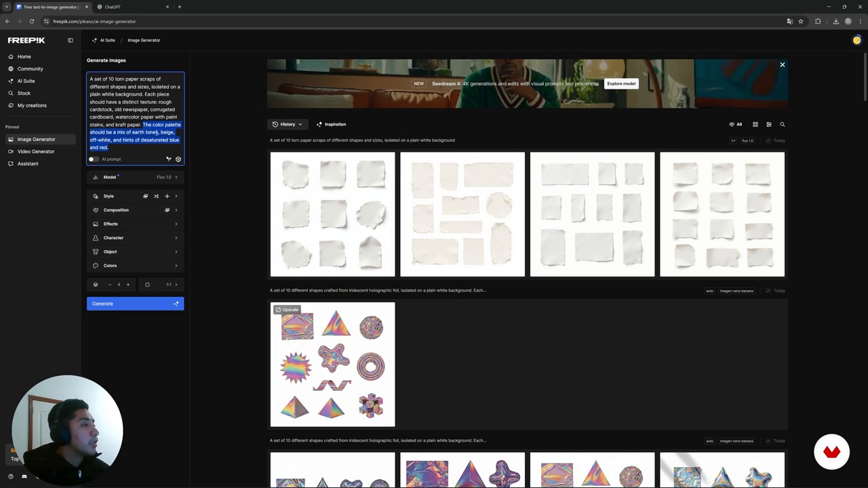Screen dimensions: 868x488
Task: Reload the Freepik page
Action: coord(31,21)
